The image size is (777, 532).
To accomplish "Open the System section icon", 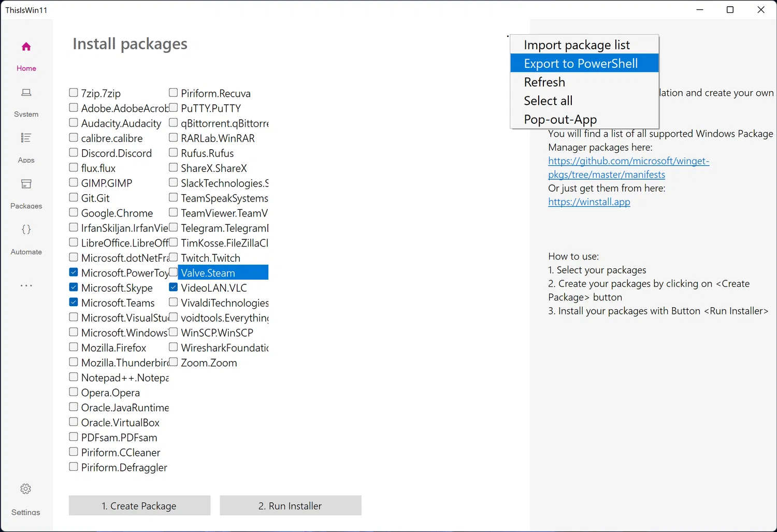I will click(x=26, y=93).
